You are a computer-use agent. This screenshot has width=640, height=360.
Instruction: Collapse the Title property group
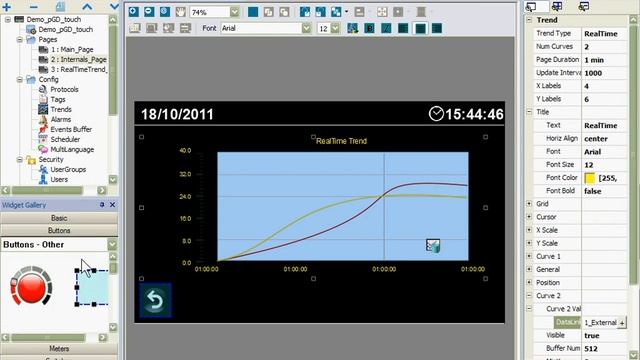coord(529,112)
